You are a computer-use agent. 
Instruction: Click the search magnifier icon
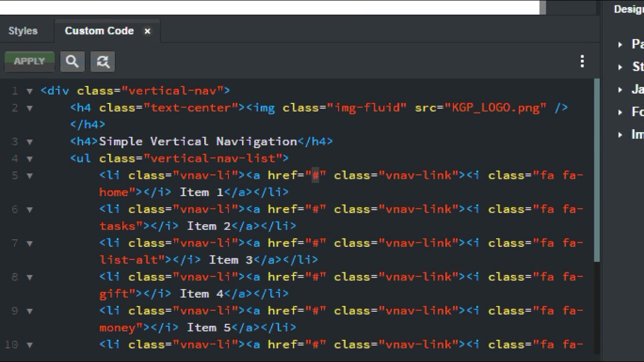(72, 61)
